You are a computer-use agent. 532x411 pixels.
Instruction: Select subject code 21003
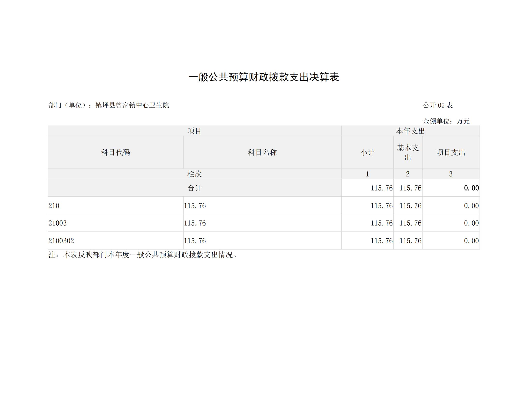point(58,223)
